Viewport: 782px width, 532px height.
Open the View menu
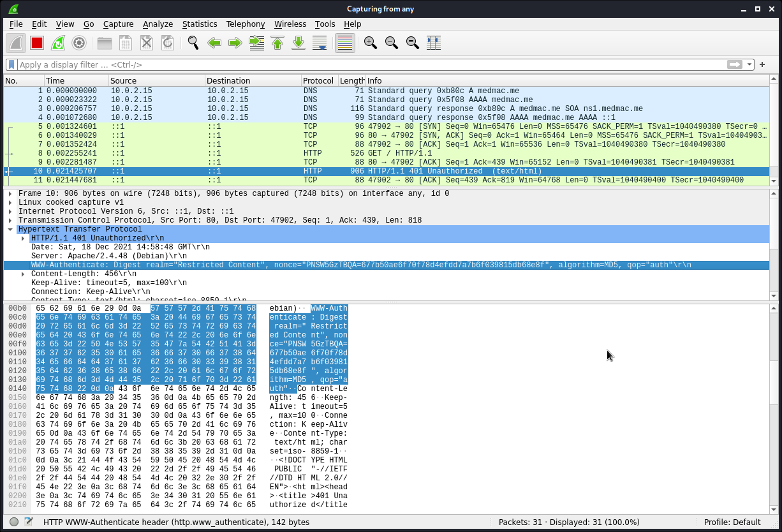(65, 24)
